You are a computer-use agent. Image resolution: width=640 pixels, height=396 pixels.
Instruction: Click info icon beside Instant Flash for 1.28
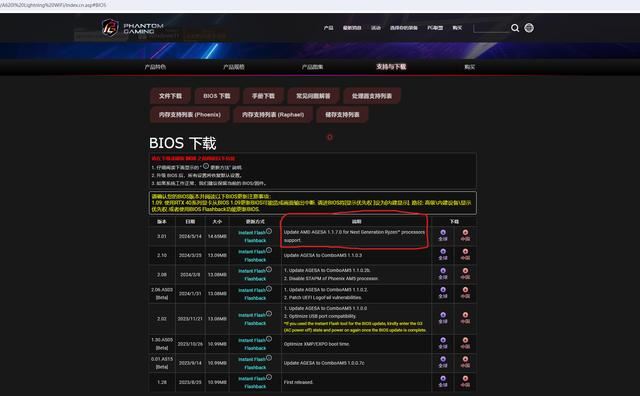269,377
